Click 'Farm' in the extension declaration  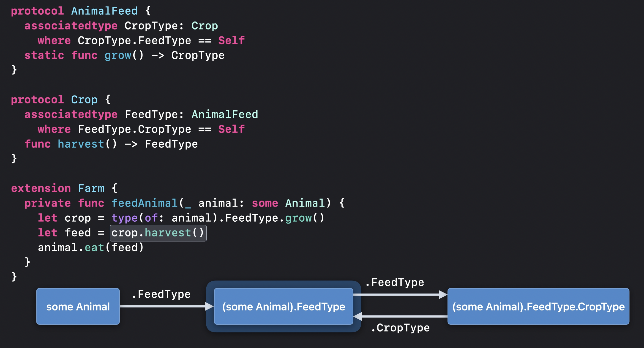pyautogui.click(x=91, y=188)
